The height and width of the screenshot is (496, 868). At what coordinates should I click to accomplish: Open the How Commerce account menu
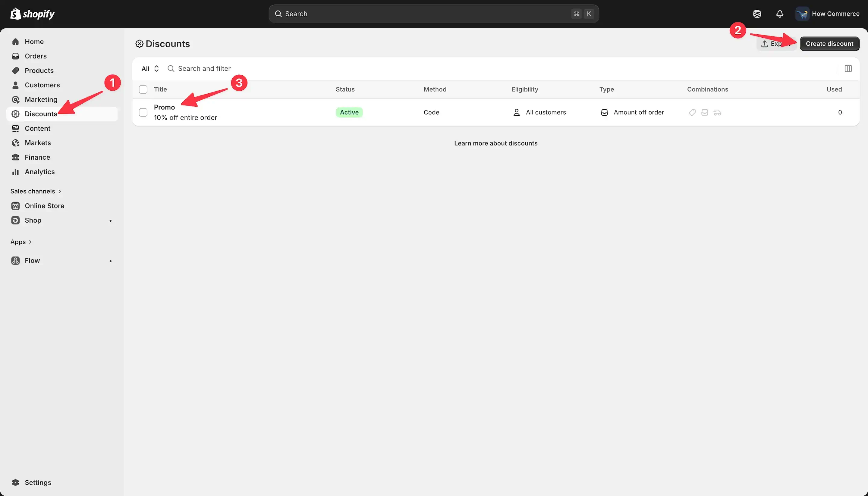click(828, 14)
